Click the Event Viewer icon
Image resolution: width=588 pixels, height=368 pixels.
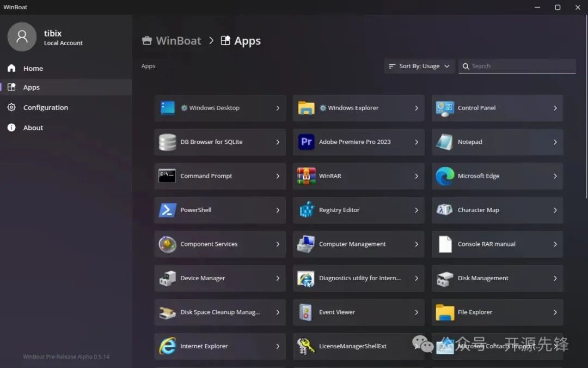[306, 312]
